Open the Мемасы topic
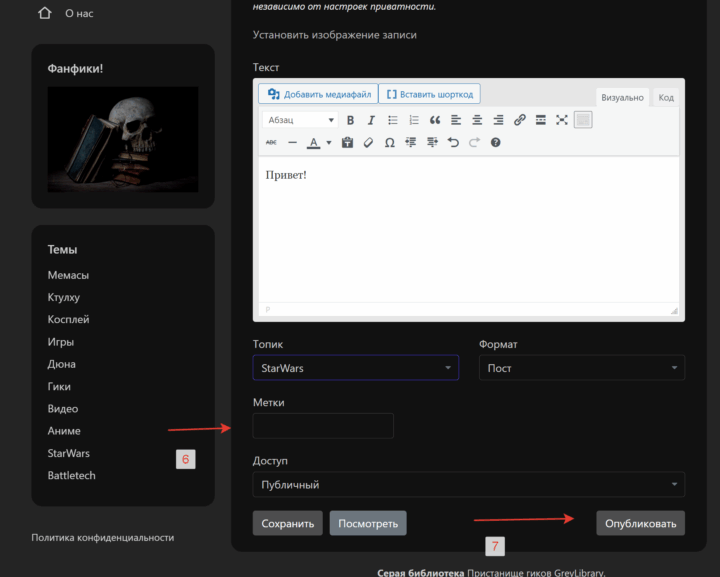 pos(68,275)
